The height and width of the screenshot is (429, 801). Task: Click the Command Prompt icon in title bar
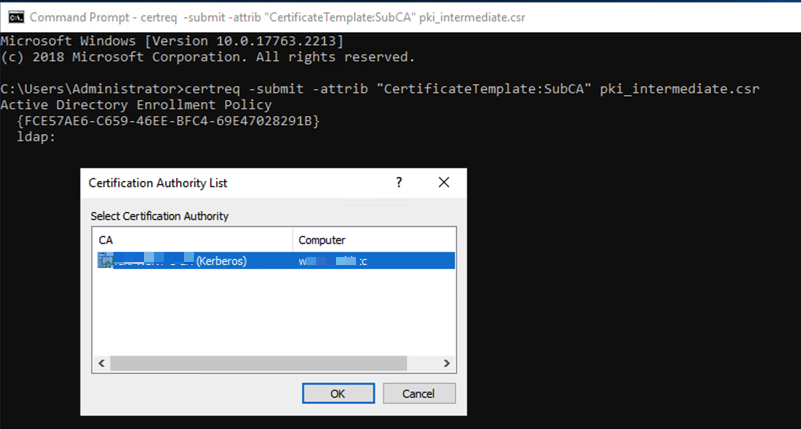point(15,17)
